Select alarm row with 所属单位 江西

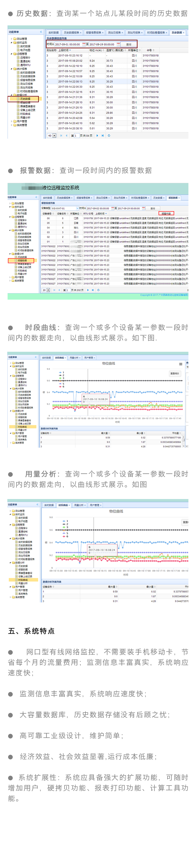click(114, 218)
